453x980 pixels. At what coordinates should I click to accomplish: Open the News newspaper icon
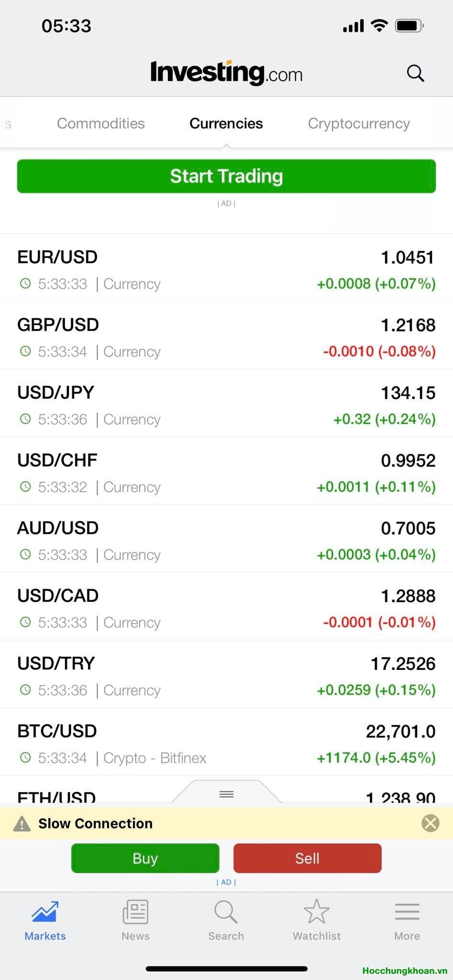pos(135,912)
